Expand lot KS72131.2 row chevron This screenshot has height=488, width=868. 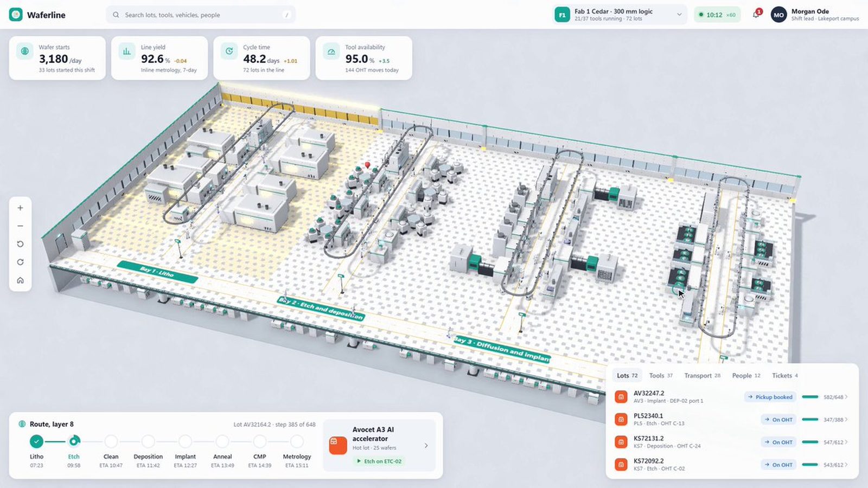pos(846,442)
